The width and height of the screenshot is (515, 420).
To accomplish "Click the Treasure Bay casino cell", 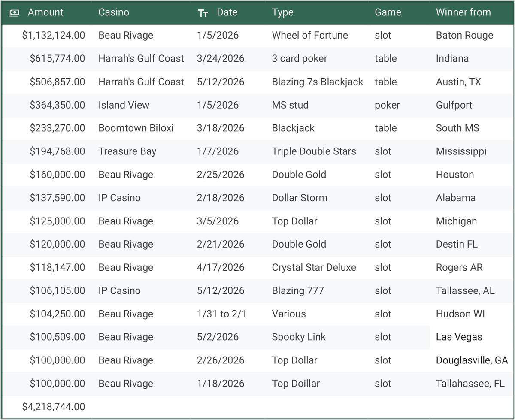I will 127,151.
